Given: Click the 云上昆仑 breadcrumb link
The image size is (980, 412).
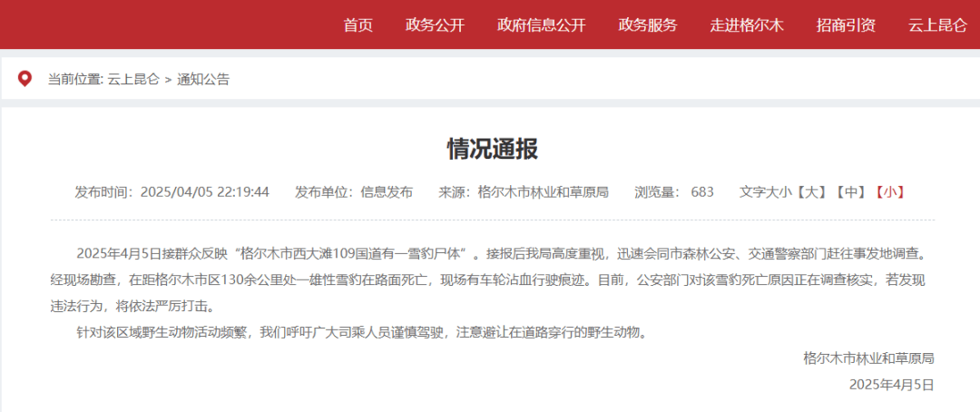Looking at the screenshot, I should point(133,79).
